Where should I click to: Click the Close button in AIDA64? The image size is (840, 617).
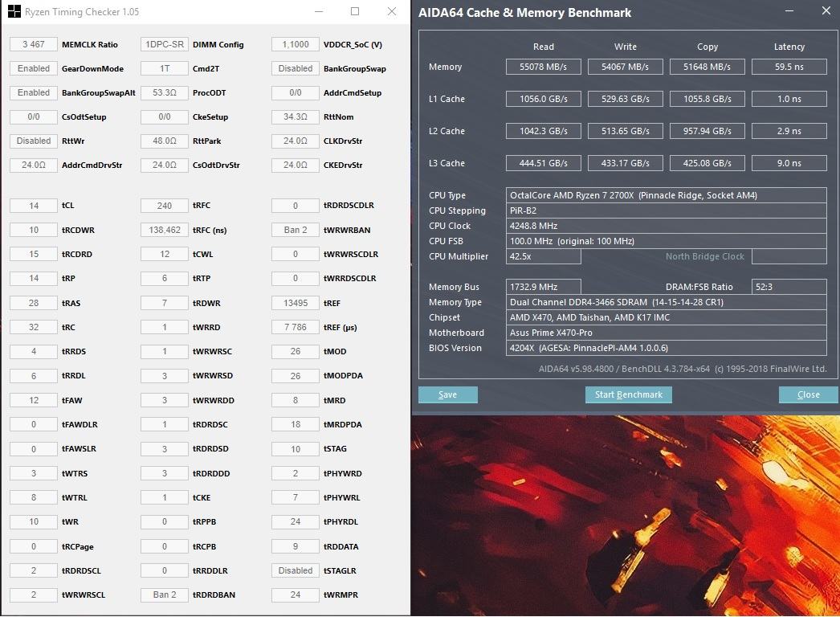809,394
